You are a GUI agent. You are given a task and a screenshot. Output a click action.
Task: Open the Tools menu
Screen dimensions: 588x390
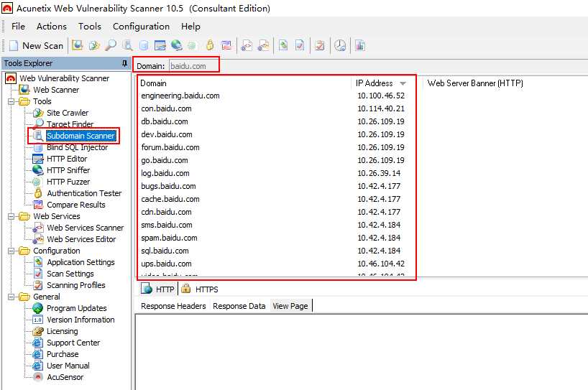(x=90, y=27)
